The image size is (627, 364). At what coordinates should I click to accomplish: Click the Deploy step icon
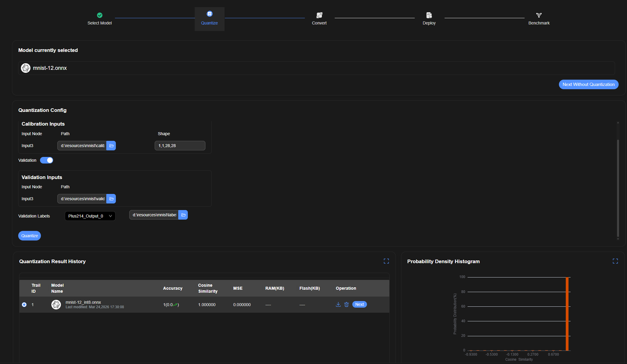tap(429, 15)
